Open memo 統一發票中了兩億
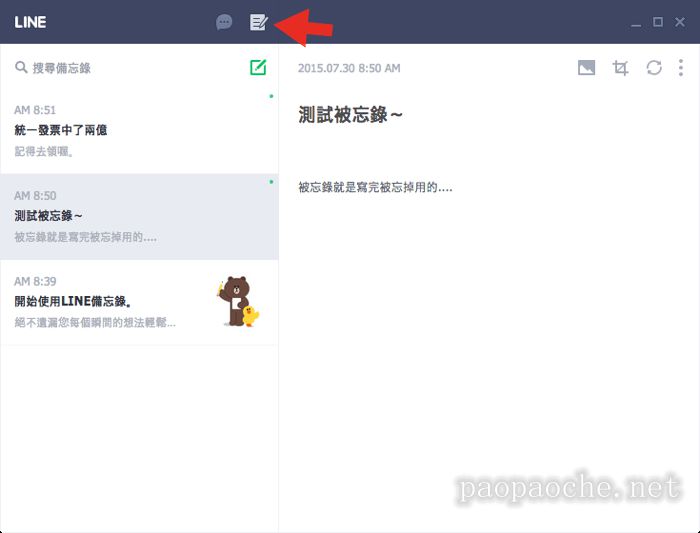Image resolution: width=700 pixels, height=533 pixels. (x=139, y=131)
